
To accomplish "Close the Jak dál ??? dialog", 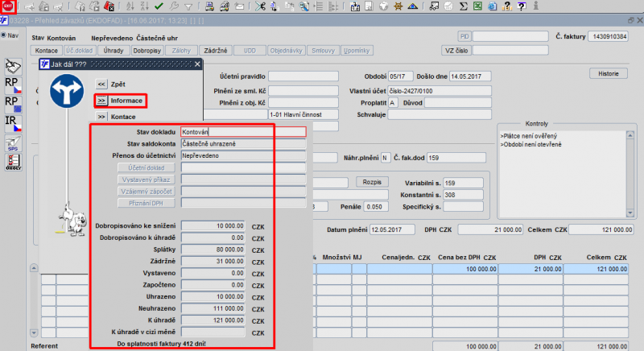I will tap(196, 65).
